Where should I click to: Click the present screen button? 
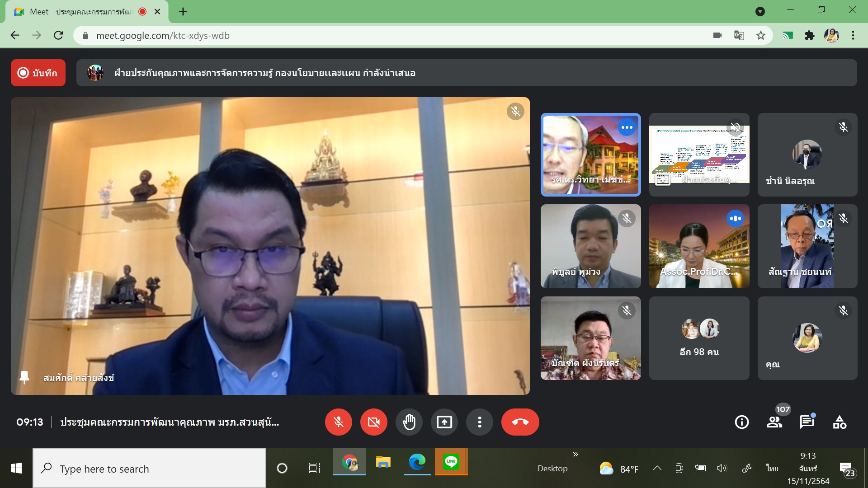[444, 422]
